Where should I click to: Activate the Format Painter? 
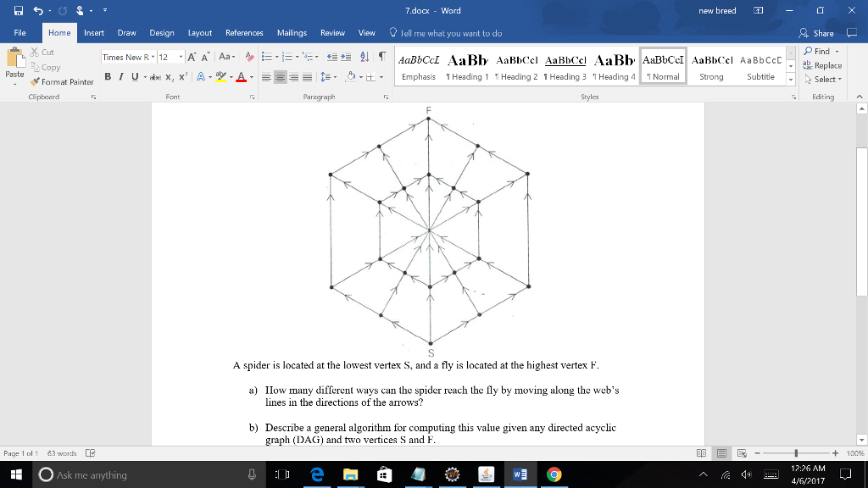pyautogui.click(x=63, y=81)
